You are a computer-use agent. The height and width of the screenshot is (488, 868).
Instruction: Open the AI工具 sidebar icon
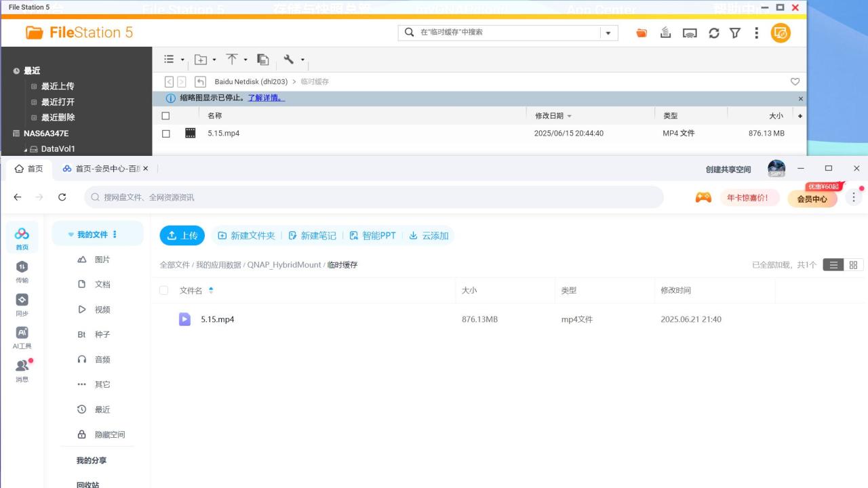point(22,337)
